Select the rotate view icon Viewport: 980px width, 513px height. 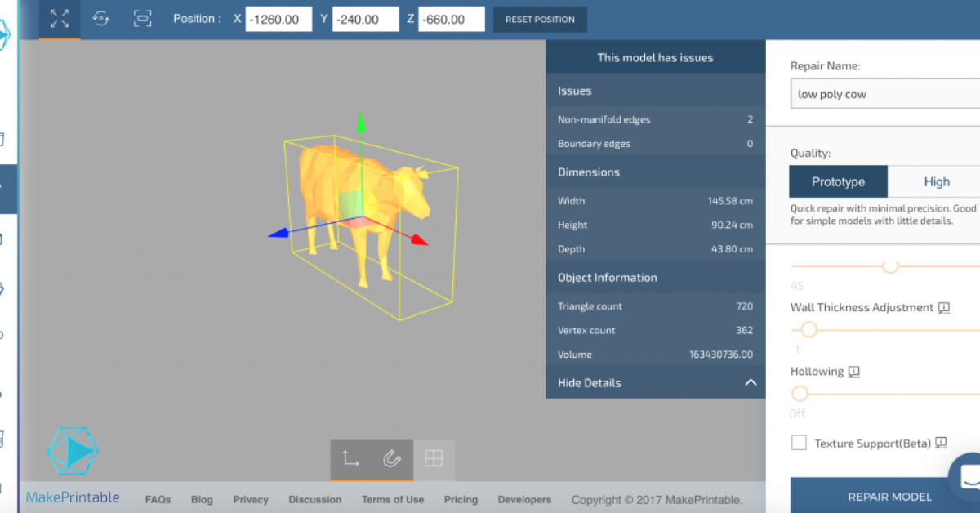point(100,18)
